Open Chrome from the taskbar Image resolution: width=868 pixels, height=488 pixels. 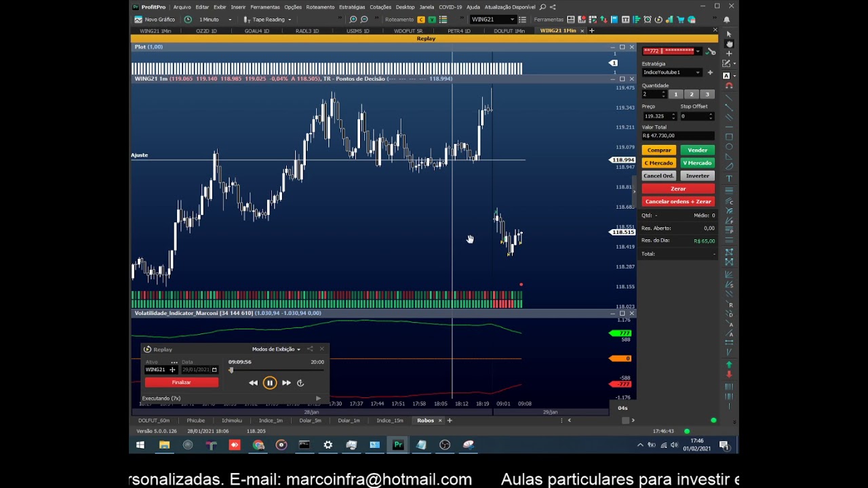[258, 445]
